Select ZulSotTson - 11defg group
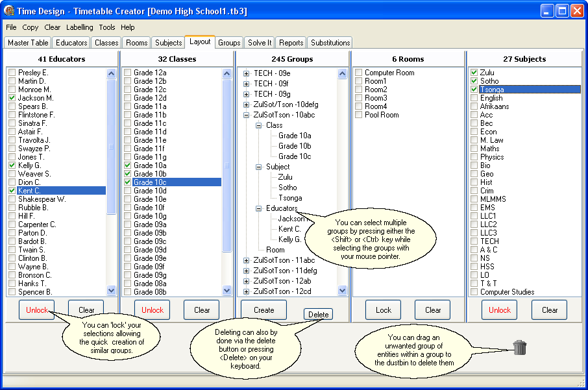 tap(285, 271)
